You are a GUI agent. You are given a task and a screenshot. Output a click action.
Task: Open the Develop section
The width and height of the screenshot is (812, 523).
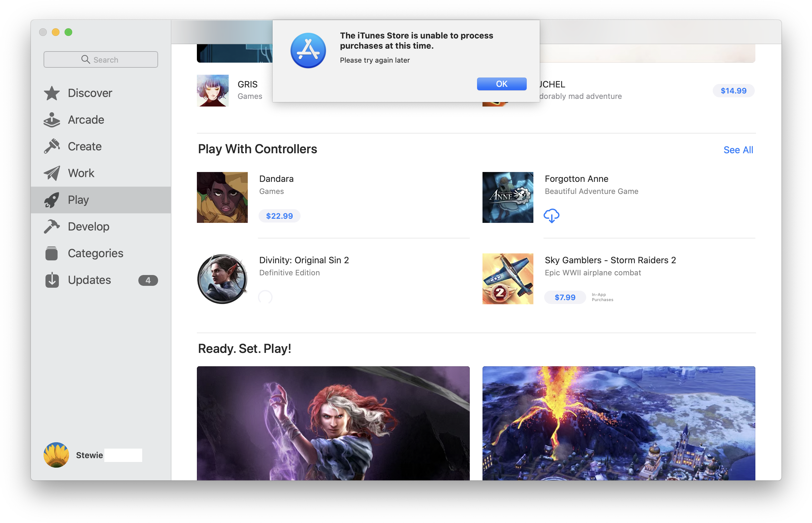(101, 226)
